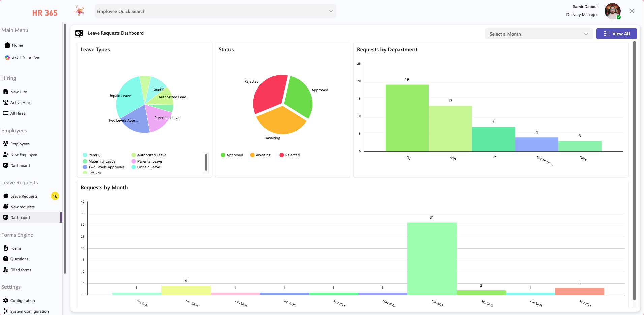This screenshot has height=315, width=644.
Task: Open Ask HR - AI Bot
Action: (7, 58)
